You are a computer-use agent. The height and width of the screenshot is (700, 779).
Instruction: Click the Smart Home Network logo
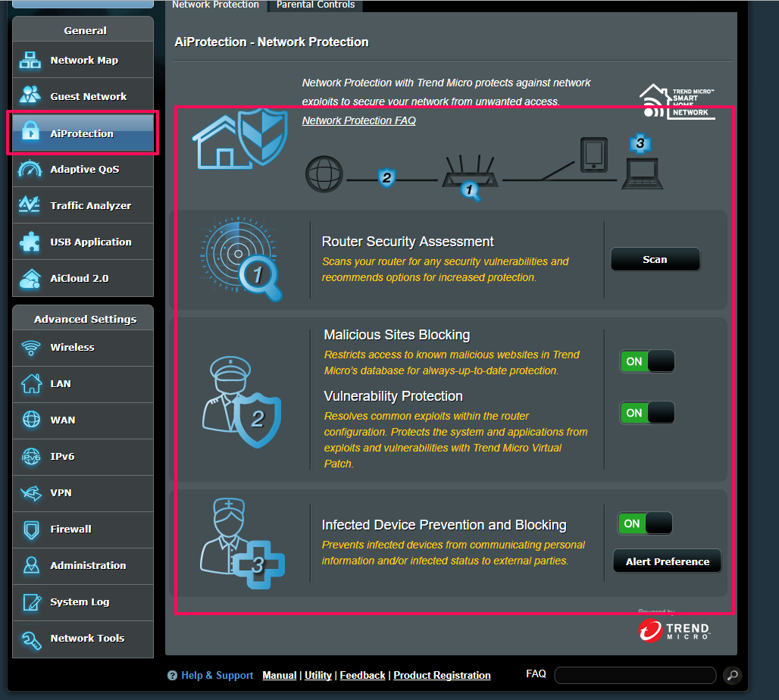(x=677, y=102)
